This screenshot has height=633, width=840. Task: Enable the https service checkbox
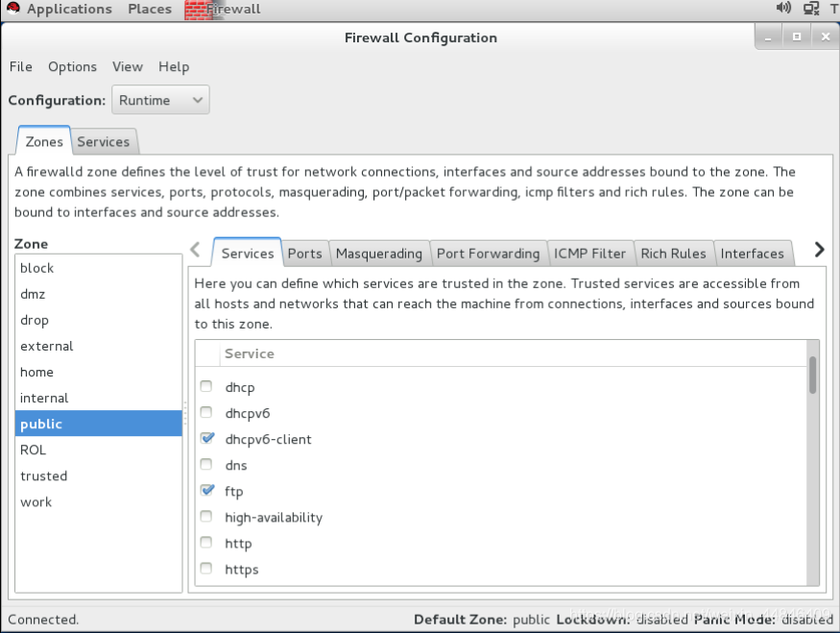coord(206,568)
